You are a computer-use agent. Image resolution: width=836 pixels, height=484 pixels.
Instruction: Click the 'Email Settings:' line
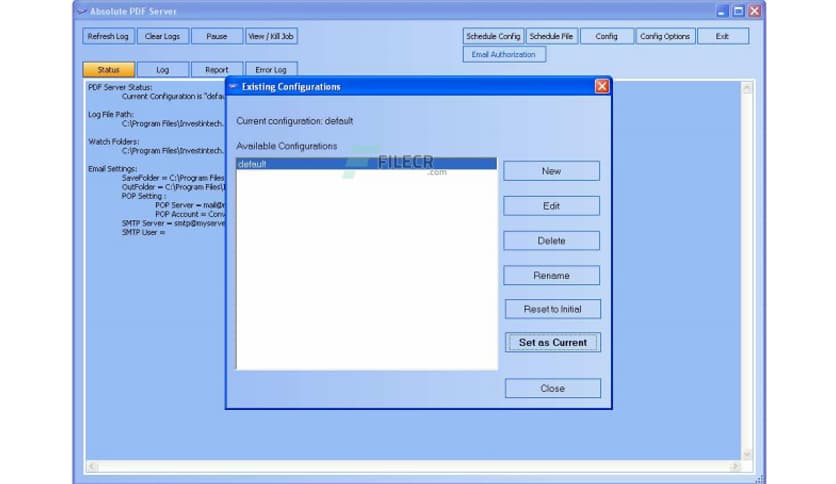pyautogui.click(x=112, y=169)
